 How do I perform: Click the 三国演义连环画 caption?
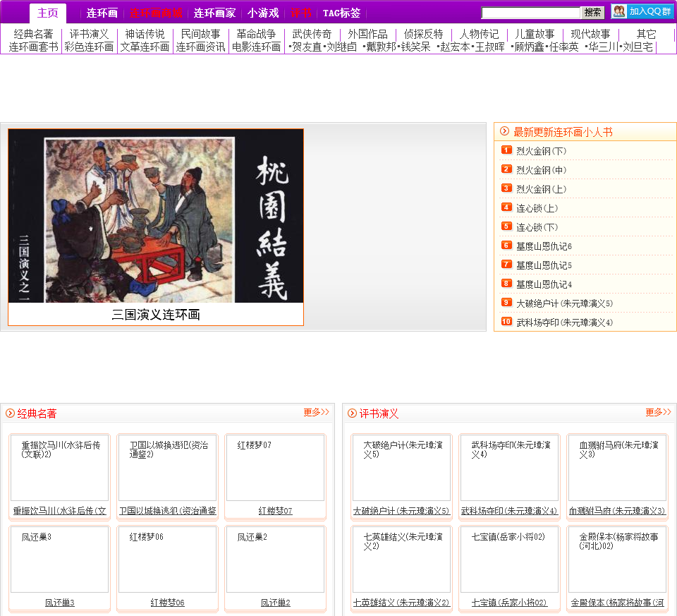click(156, 315)
